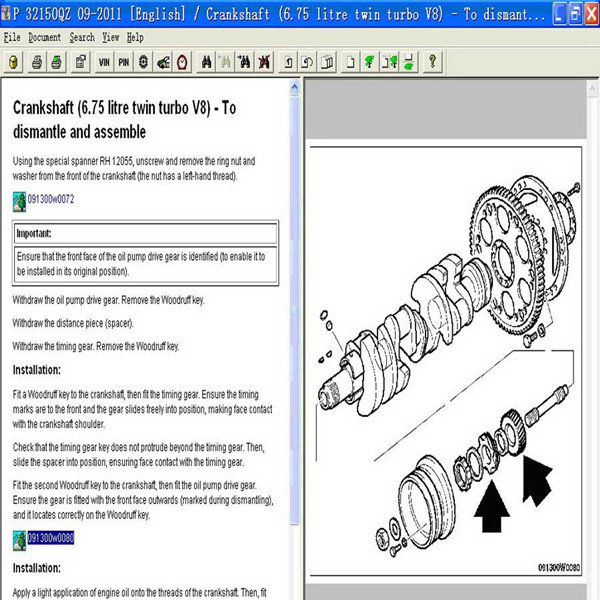Click the PIN toolbar button
The height and width of the screenshot is (600, 600).
(x=123, y=62)
